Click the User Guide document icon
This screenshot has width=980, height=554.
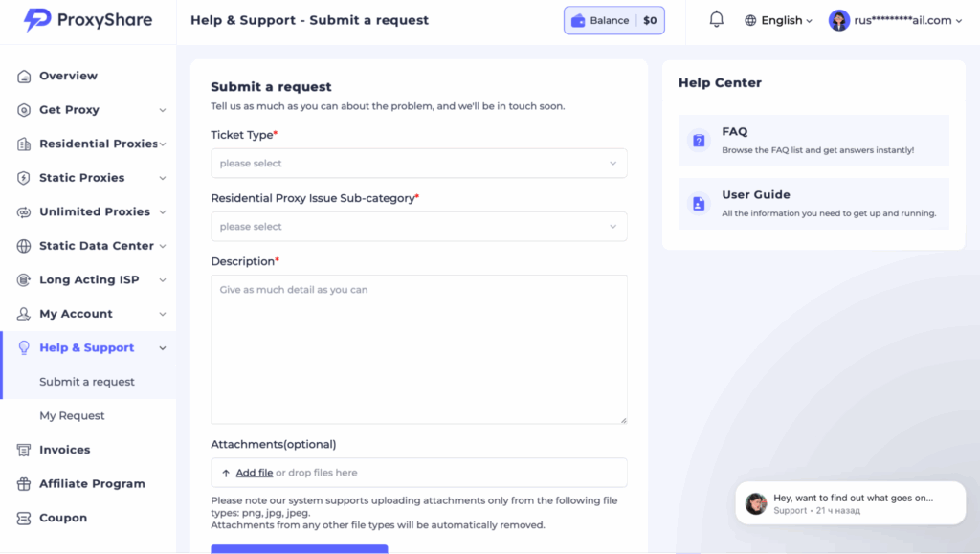pyautogui.click(x=699, y=204)
